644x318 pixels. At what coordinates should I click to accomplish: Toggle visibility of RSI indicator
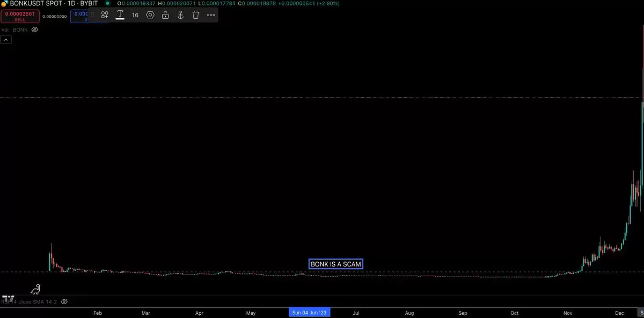tap(64, 302)
